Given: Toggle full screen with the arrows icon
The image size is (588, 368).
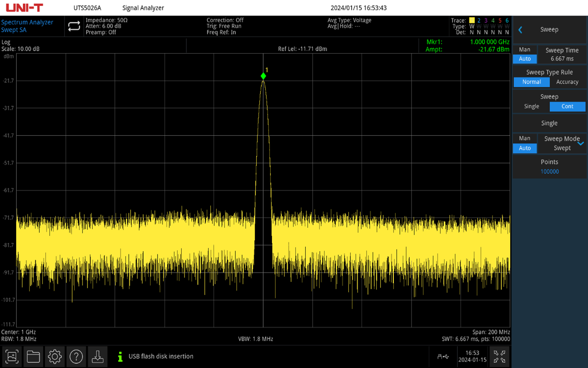Looking at the screenshot, I should click(x=499, y=356).
